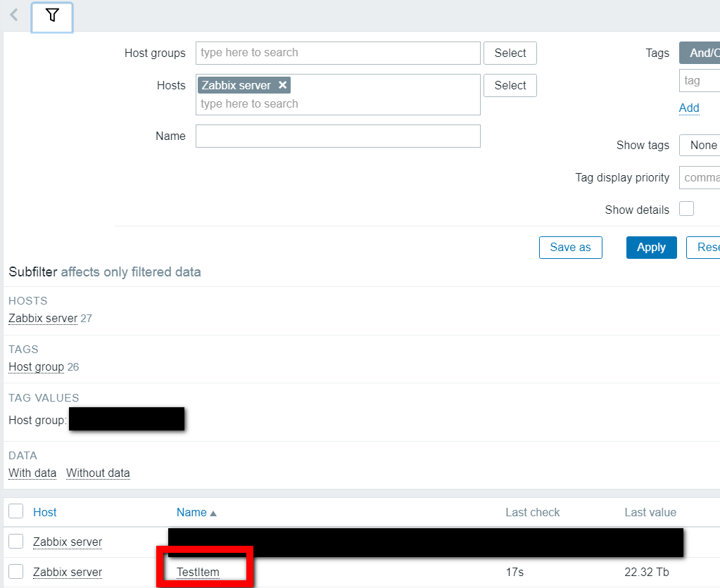Select Host group in Tags subfilter
The height and width of the screenshot is (588, 720).
tap(37, 366)
